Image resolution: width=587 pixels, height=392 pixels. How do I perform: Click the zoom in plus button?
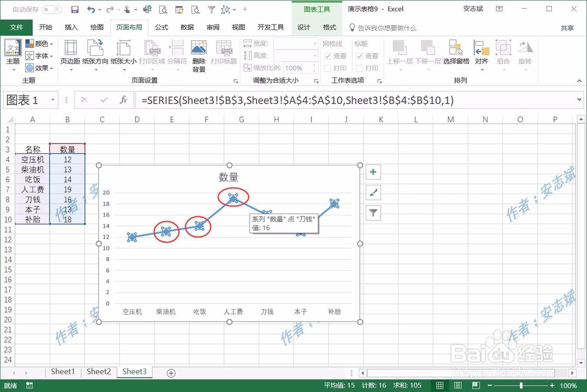pyautogui.click(x=552, y=386)
